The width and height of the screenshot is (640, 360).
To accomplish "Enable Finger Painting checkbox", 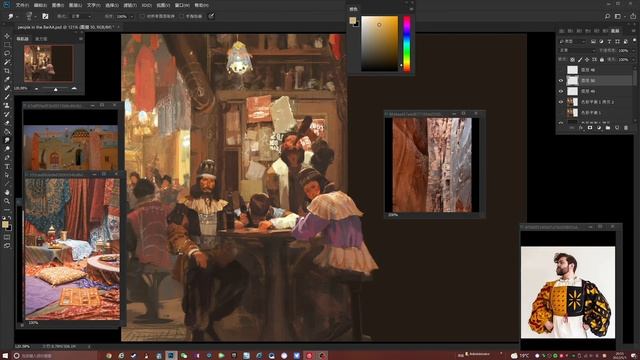I will (182, 16).
